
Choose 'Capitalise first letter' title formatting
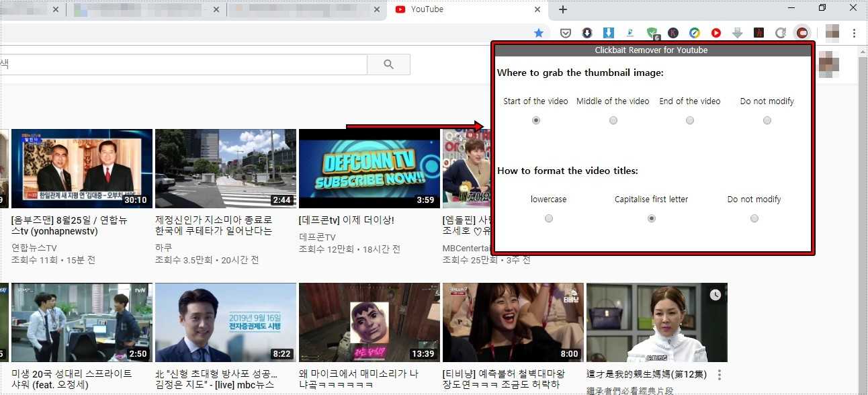652,218
